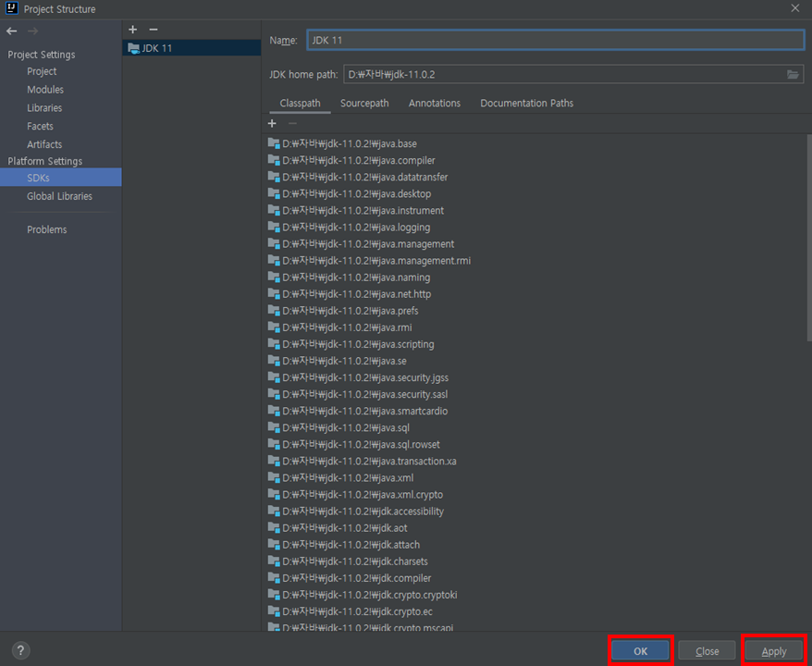Screen dimensions: 812x666
Task: Switch to the Classpath tab
Action: (300, 103)
